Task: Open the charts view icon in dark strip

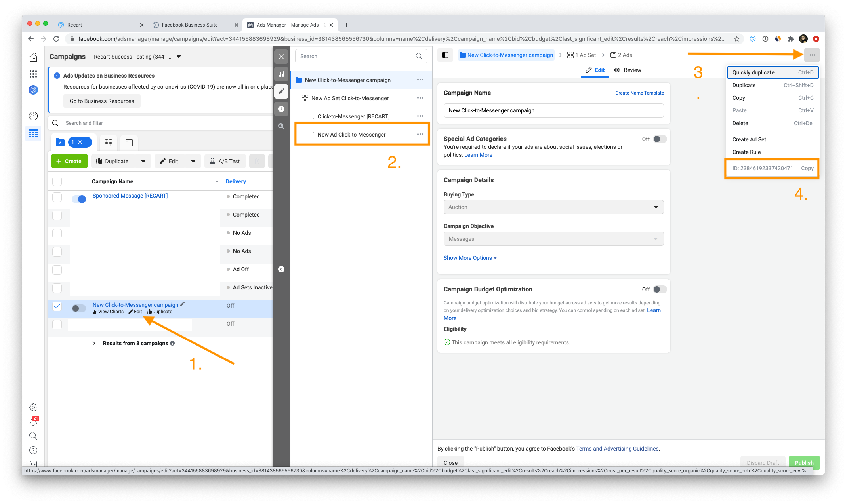Action: click(x=281, y=74)
